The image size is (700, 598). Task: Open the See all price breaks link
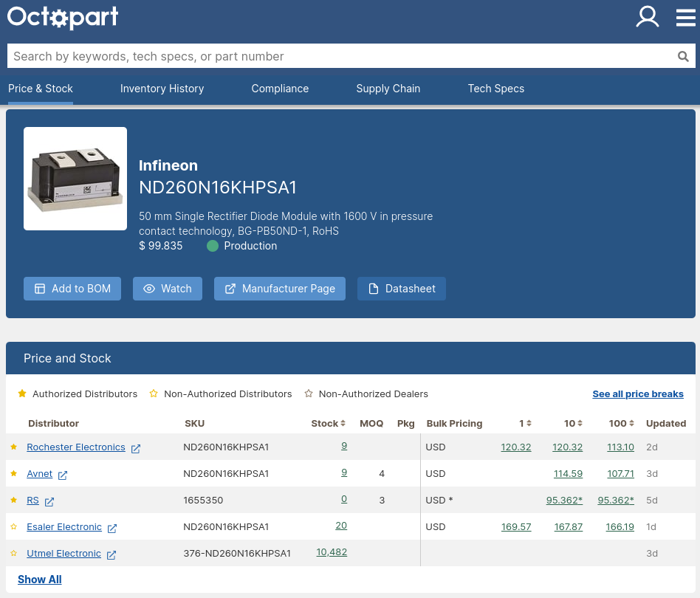(x=638, y=393)
